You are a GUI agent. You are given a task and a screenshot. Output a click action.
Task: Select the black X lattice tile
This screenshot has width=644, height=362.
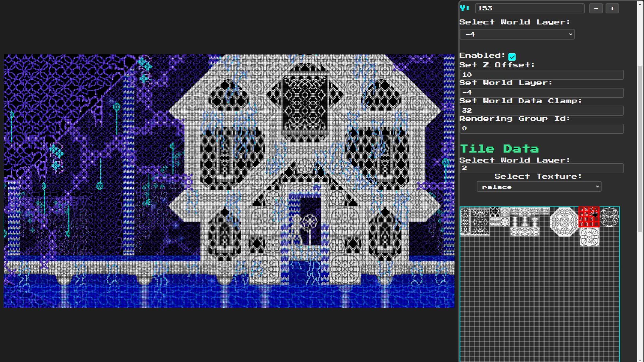[x=495, y=212]
